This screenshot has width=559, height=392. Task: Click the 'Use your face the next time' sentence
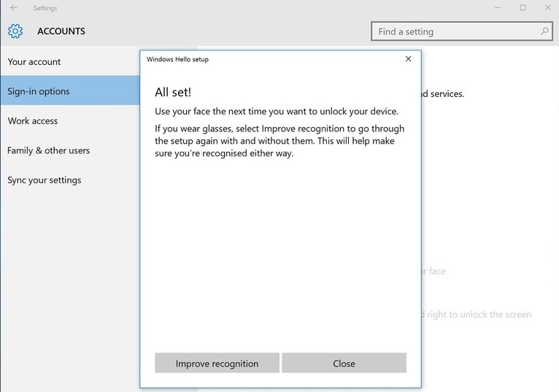tap(277, 111)
